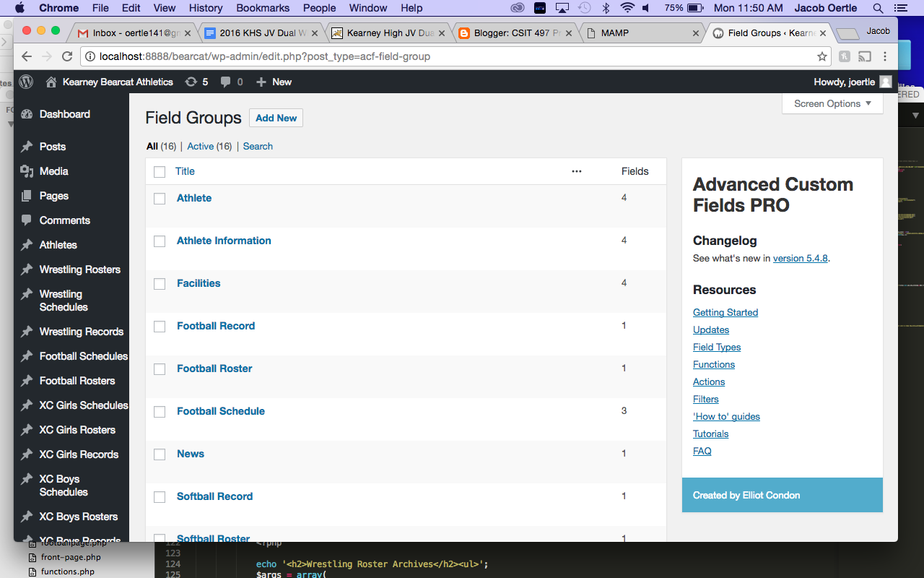Bookmark this page with the star icon
This screenshot has width=924, height=578.
tap(821, 56)
